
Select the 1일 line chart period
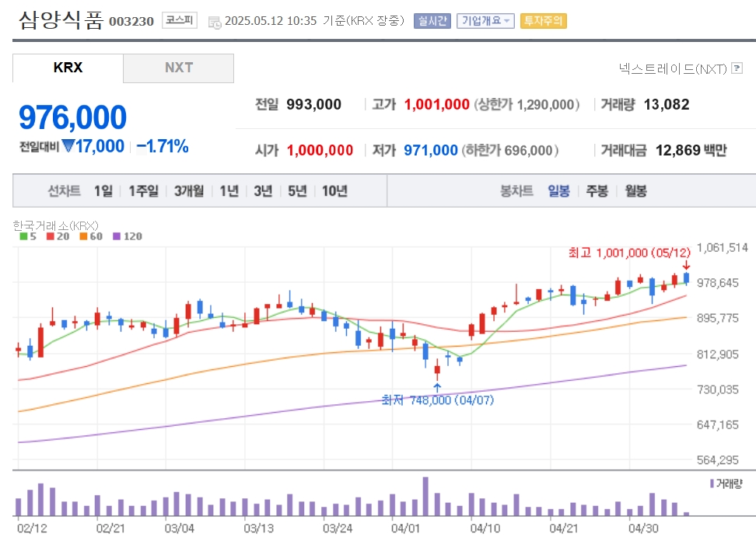[x=103, y=191]
